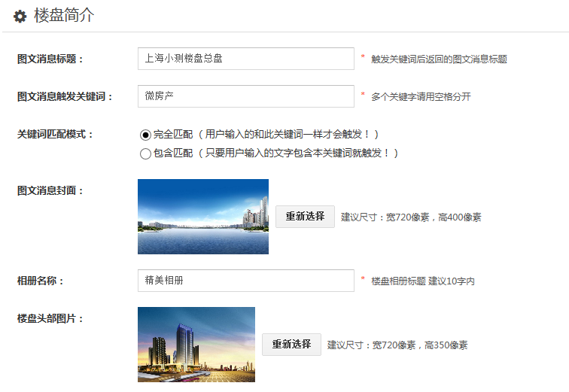Viewport: 569px width, 392px height.
Task: Click the hint 多个关键字请用空格分开
Action: point(421,97)
